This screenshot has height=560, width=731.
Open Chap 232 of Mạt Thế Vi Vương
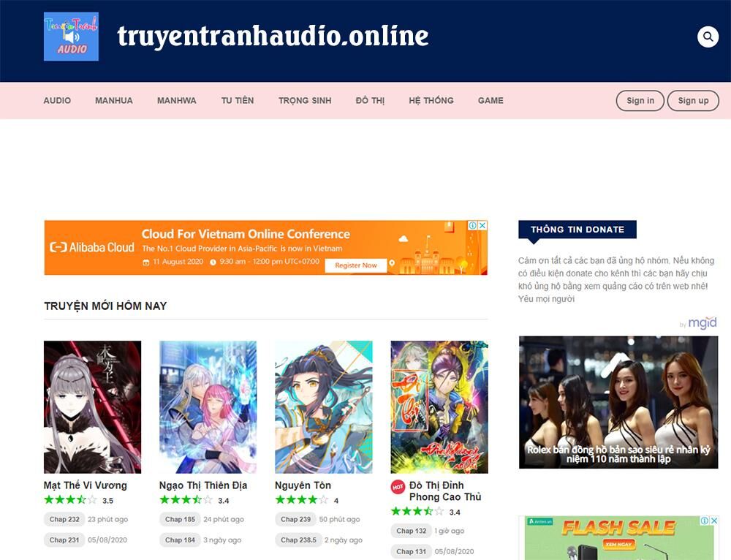[x=64, y=519]
